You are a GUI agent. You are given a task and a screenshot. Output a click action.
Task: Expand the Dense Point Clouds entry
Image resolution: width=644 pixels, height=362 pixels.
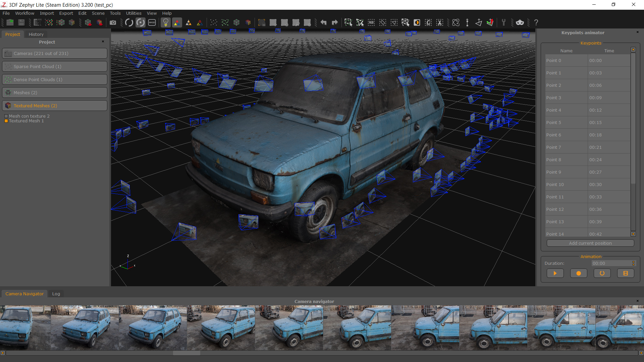(x=54, y=79)
